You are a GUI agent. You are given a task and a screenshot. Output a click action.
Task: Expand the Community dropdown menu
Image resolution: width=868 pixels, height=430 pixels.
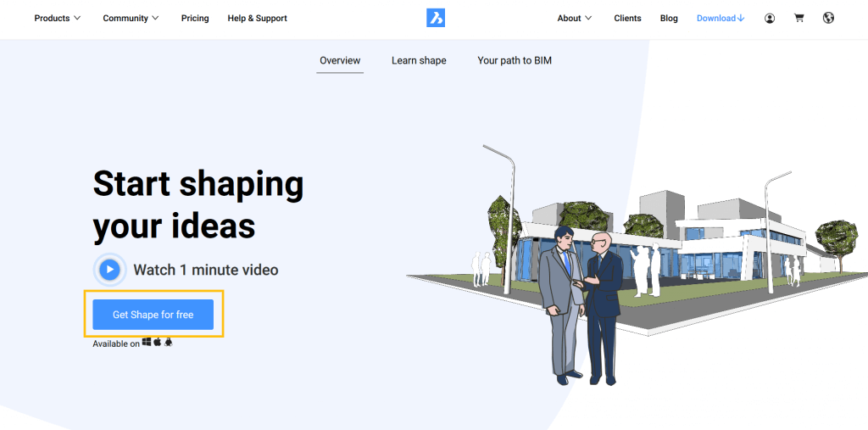[x=131, y=19]
